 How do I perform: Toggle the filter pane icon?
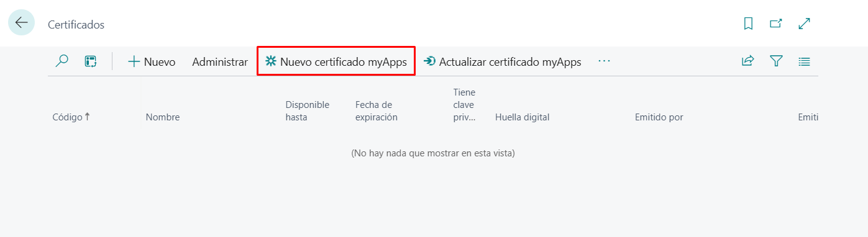pyautogui.click(x=776, y=61)
